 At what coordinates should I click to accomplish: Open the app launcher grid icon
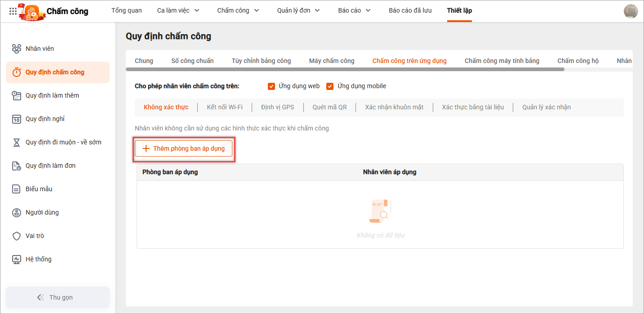(13, 11)
